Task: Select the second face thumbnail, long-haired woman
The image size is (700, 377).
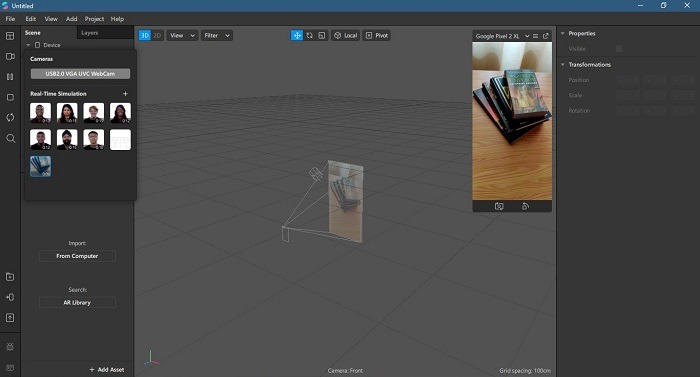Action: [x=67, y=113]
